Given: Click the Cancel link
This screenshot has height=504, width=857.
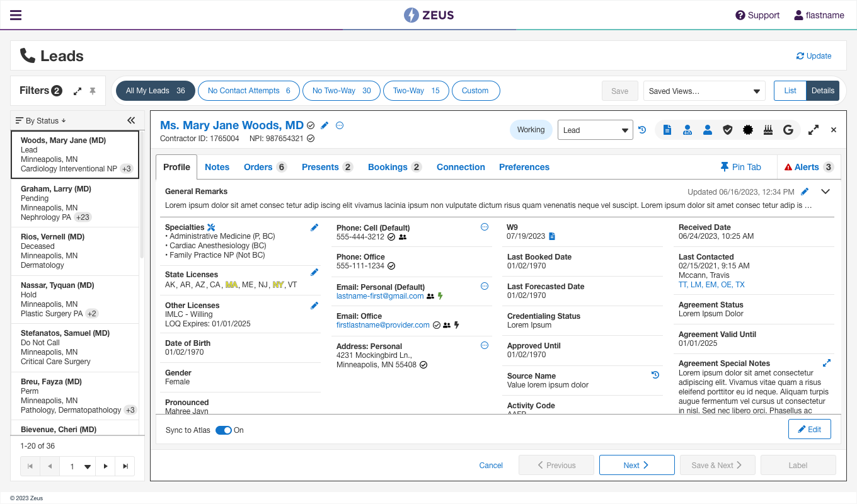Looking at the screenshot, I should coord(491,466).
